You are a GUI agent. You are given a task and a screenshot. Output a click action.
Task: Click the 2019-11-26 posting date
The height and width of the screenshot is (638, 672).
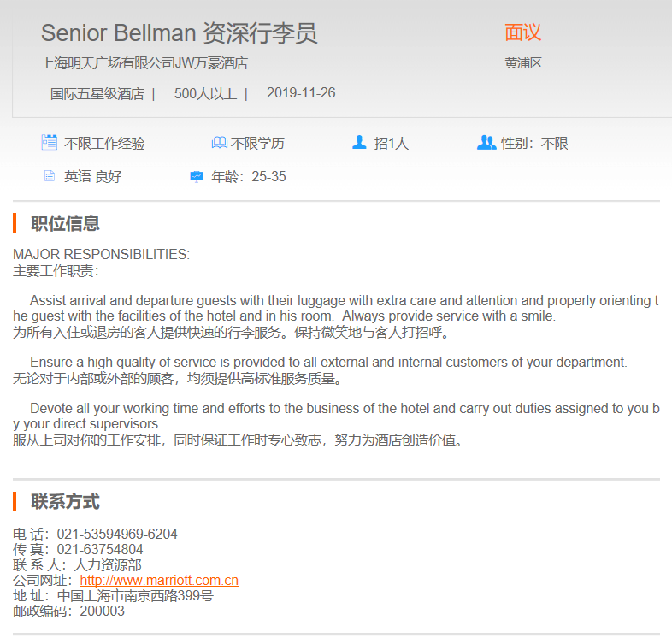pyautogui.click(x=301, y=93)
